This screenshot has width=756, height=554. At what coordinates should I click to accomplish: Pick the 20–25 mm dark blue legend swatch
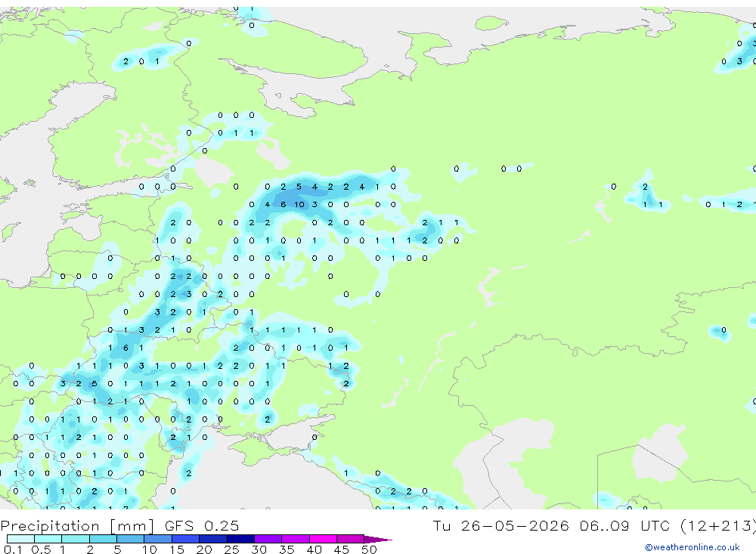213,539
